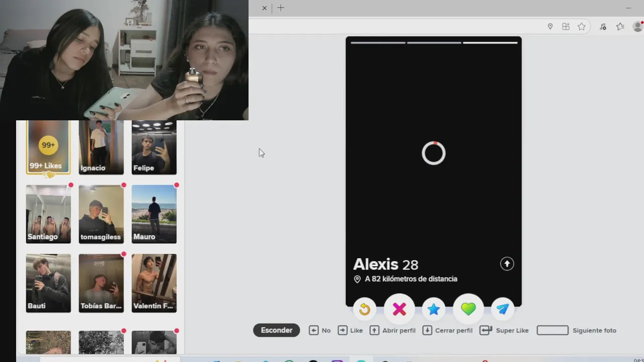The height and width of the screenshot is (362, 644).
Task: Click the name Alexis on the card
Action: 376,264
